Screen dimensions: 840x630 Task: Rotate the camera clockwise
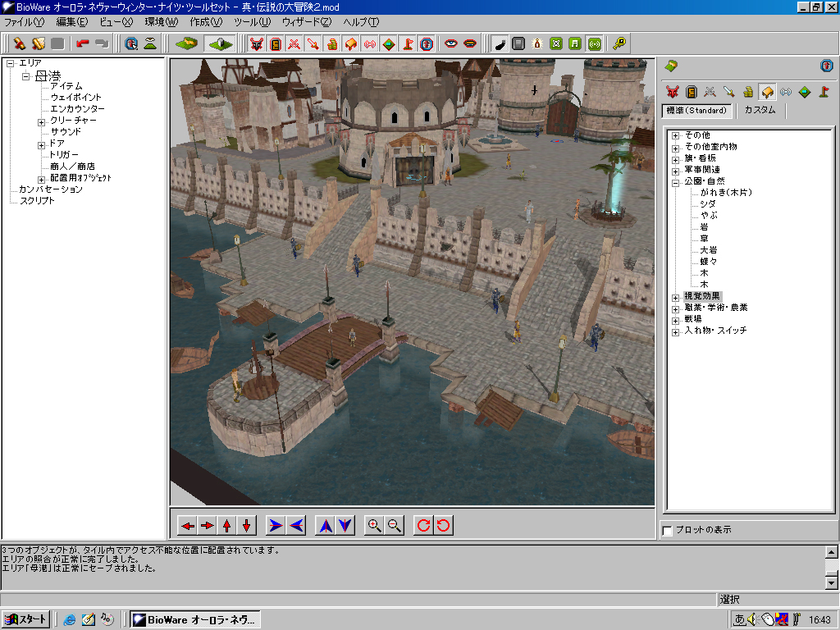[423, 526]
